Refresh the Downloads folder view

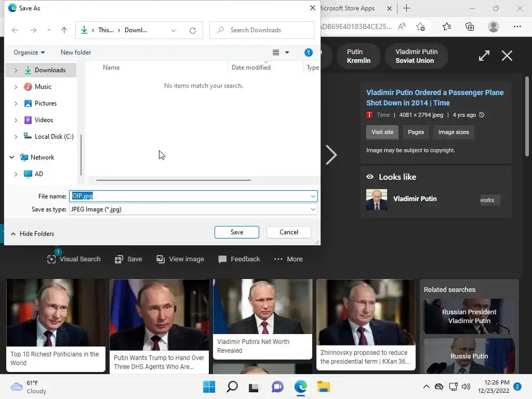(193, 30)
